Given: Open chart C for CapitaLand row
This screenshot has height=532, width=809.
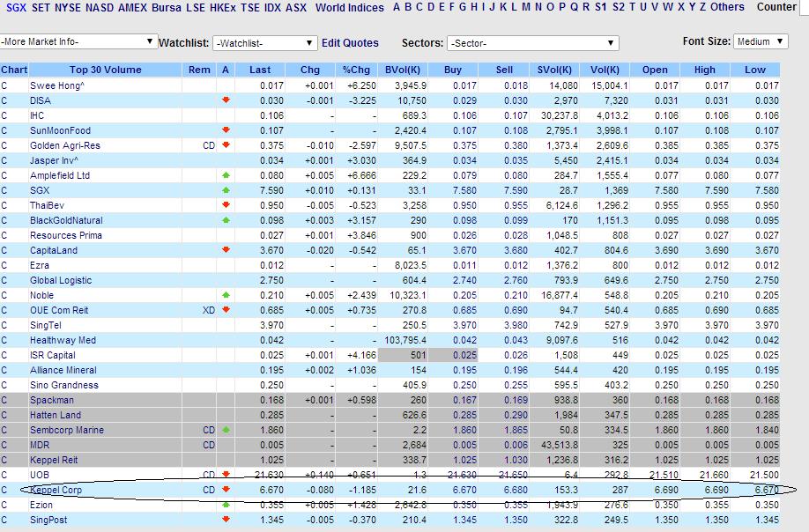Looking at the screenshot, I should pos(4,250).
